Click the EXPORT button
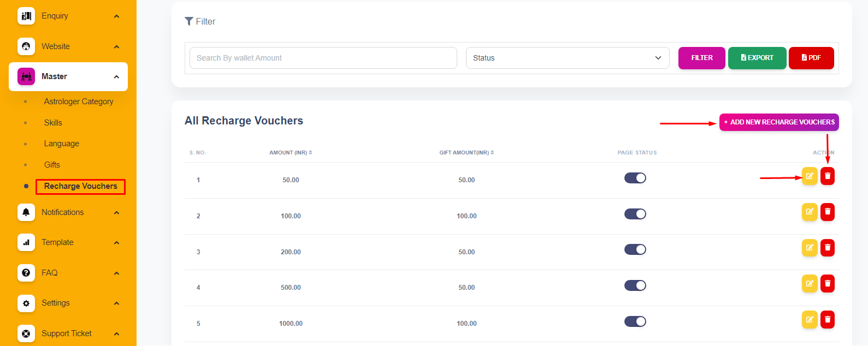The image size is (868, 346). pos(757,58)
